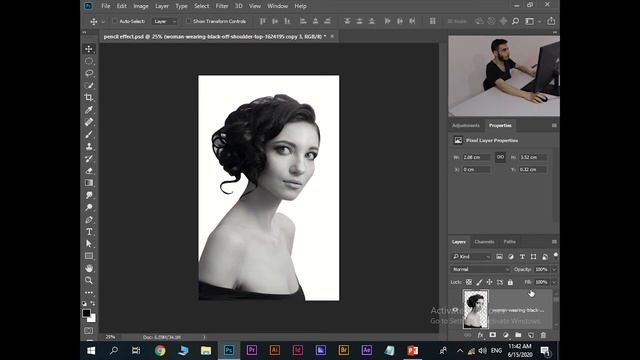The height and width of the screenshot is (360, 640).
Task: Toggle Lock all padlock icon
Action: (510, 282)
